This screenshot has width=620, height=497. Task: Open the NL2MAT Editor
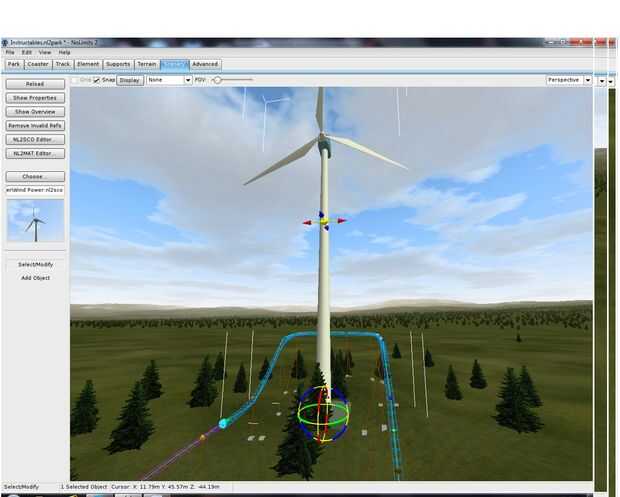click(35, 153)
